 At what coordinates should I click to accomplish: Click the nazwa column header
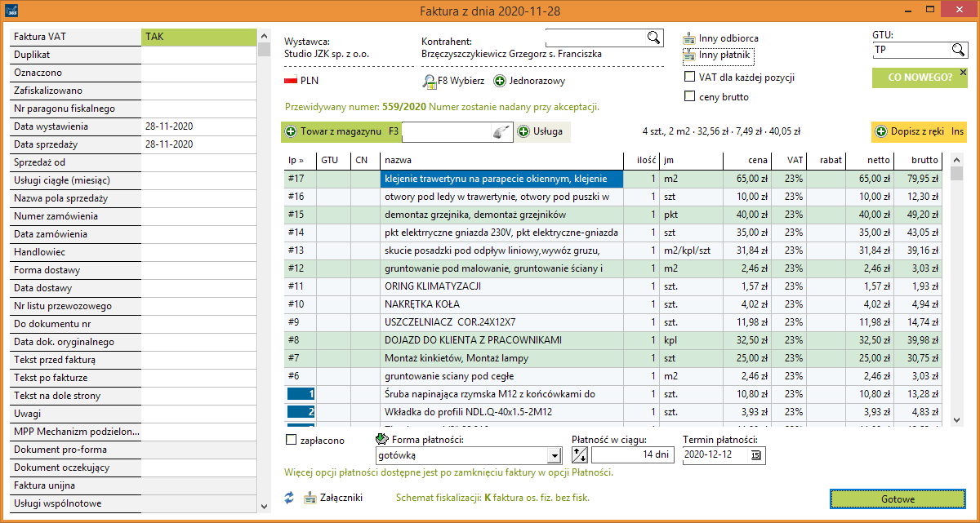pyautogui.click(x=501, y=160)
